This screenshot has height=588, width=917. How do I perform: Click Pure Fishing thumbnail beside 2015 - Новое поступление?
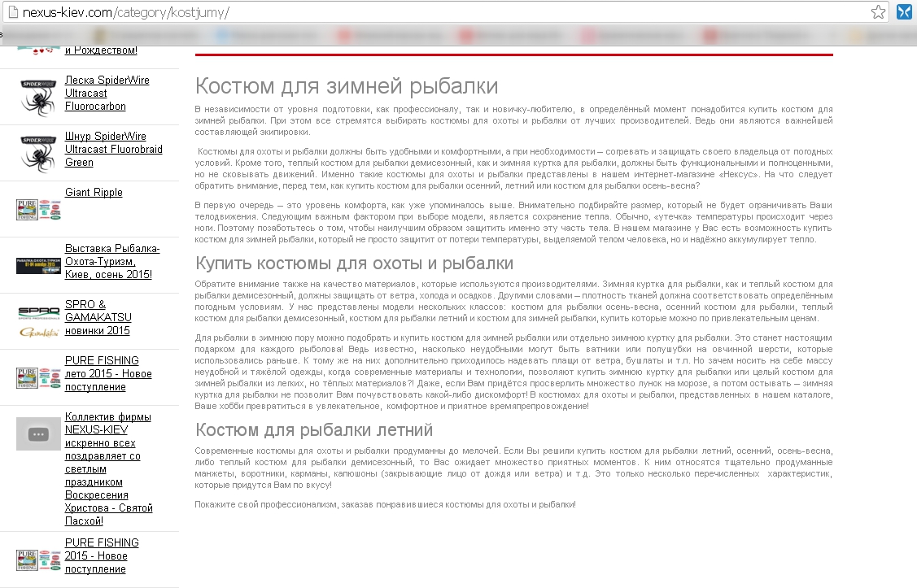coord(38,560)
